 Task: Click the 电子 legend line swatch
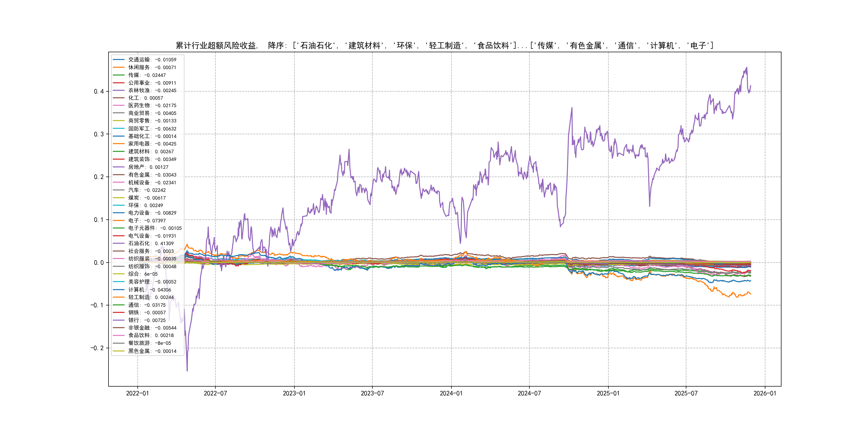(119, 220)
